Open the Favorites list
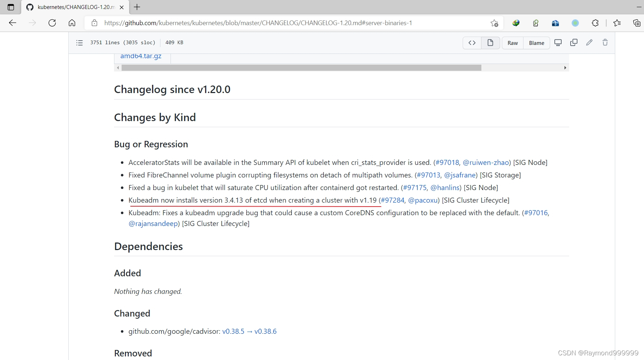 point(617,23)
